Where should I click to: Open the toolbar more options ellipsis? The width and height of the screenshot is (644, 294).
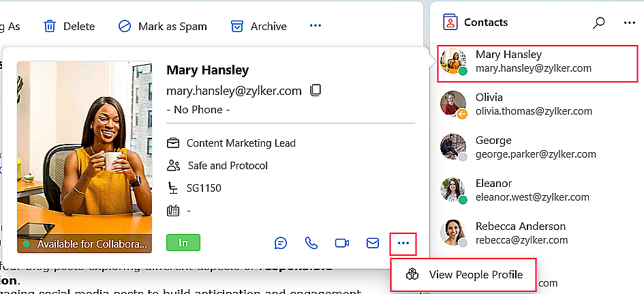pyautogui.click(x=316, y=26)
